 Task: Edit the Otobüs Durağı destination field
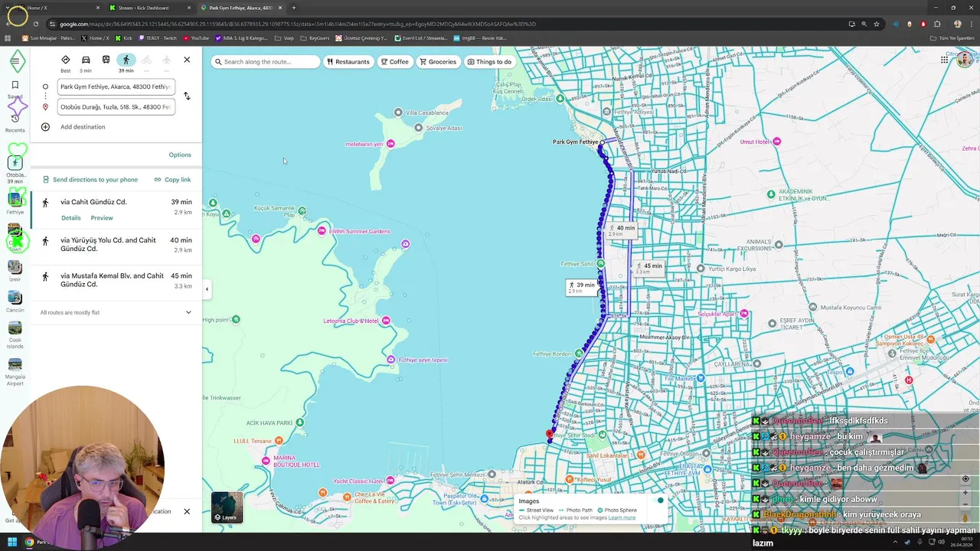coord(116,107)
